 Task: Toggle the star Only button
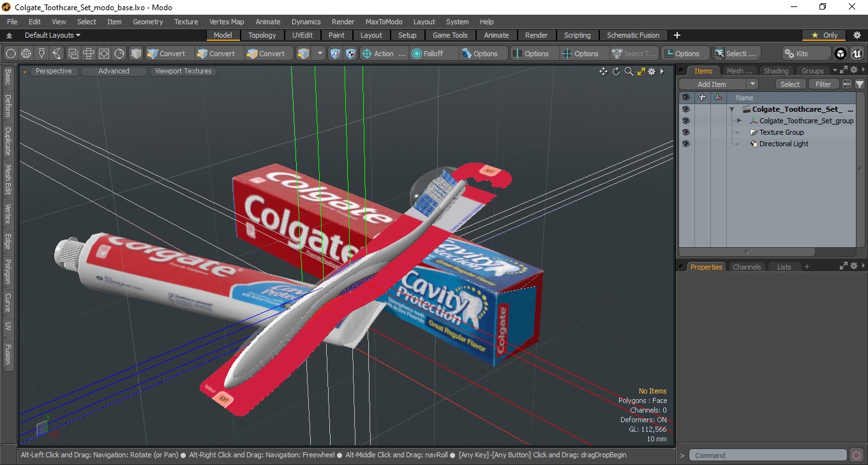[825, 35]
